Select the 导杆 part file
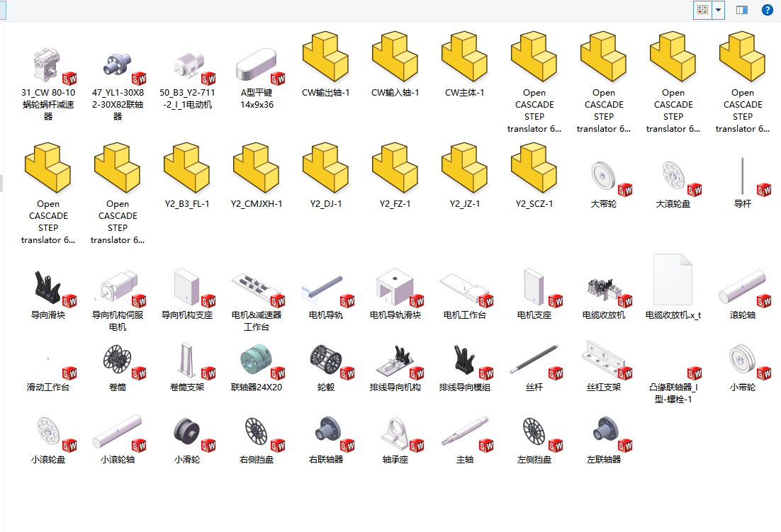Viewport: 781px width, 532px height. pyautogui.click(x=743, y=176)
